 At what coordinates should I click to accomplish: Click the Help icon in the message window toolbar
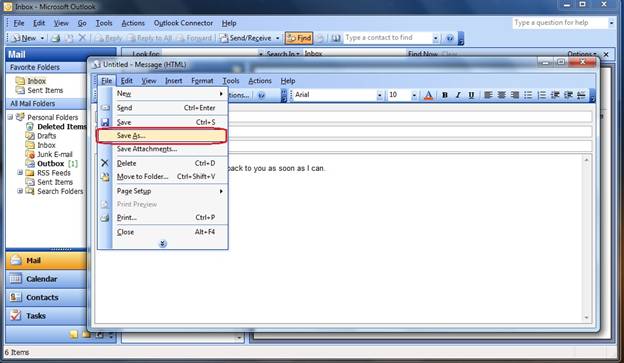261,95
